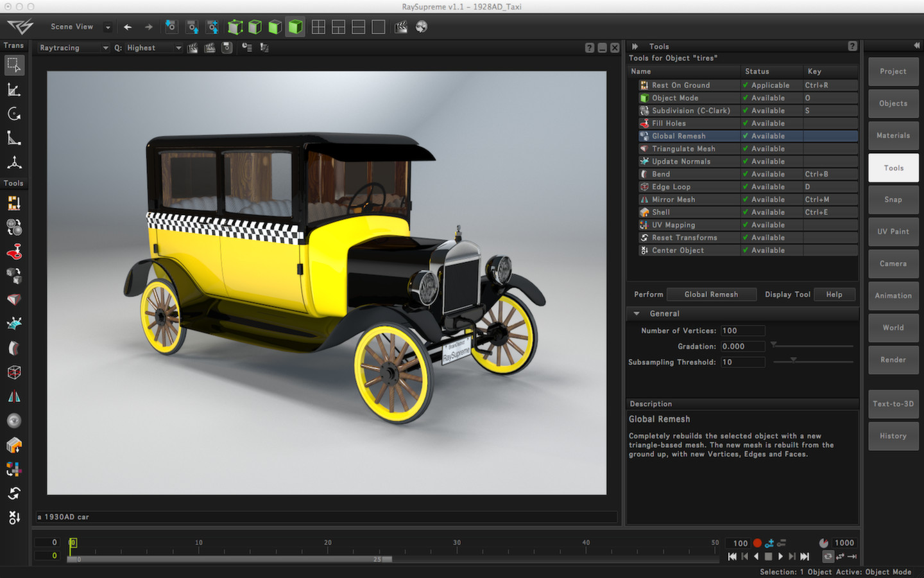Collapse the General section in Tools panel

637,313
